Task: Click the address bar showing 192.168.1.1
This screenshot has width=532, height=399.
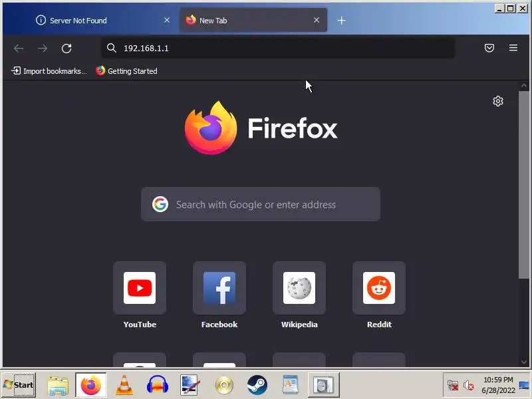Action: coord(278,48)
